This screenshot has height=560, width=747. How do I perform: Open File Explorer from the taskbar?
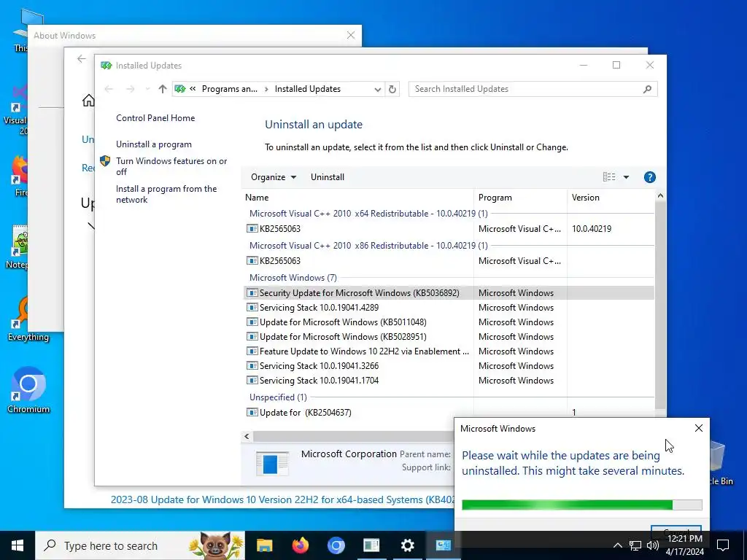(x=264, y=545)
